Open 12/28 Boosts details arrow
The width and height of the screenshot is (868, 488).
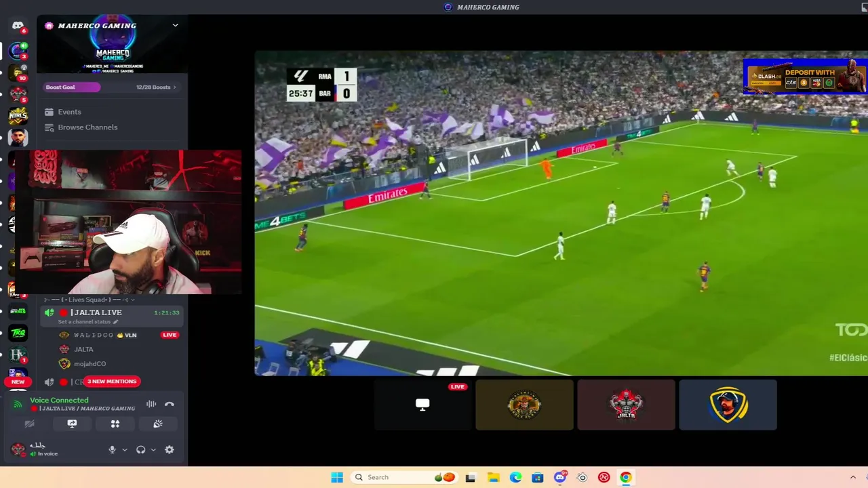click(174, 87)
